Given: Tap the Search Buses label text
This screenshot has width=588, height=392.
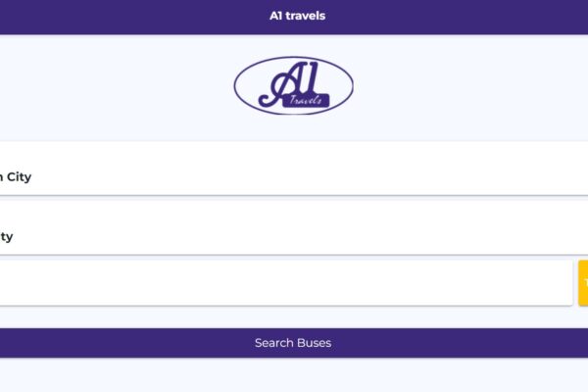Looking at the screenshot, I should 293,343.
